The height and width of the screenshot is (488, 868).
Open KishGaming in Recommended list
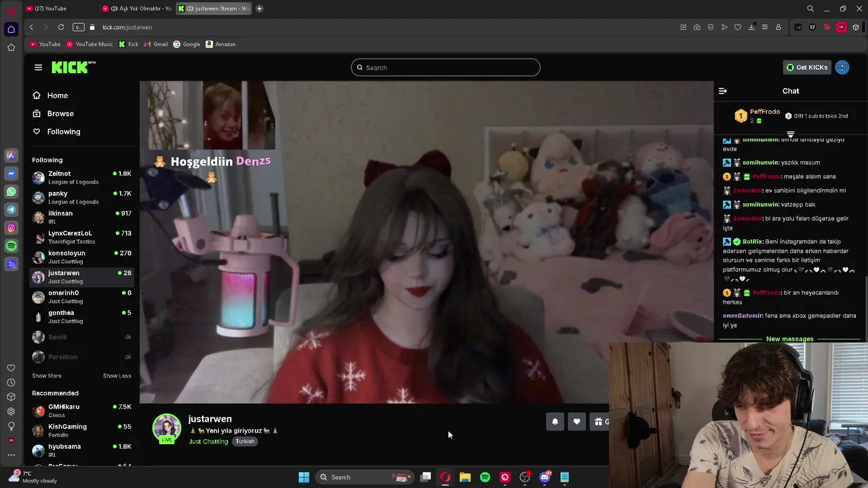[x=81, y=430]
